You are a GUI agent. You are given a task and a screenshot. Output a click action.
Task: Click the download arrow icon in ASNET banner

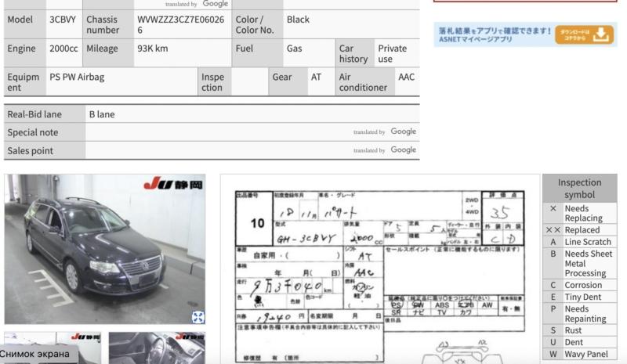click(x=601, y=34)
